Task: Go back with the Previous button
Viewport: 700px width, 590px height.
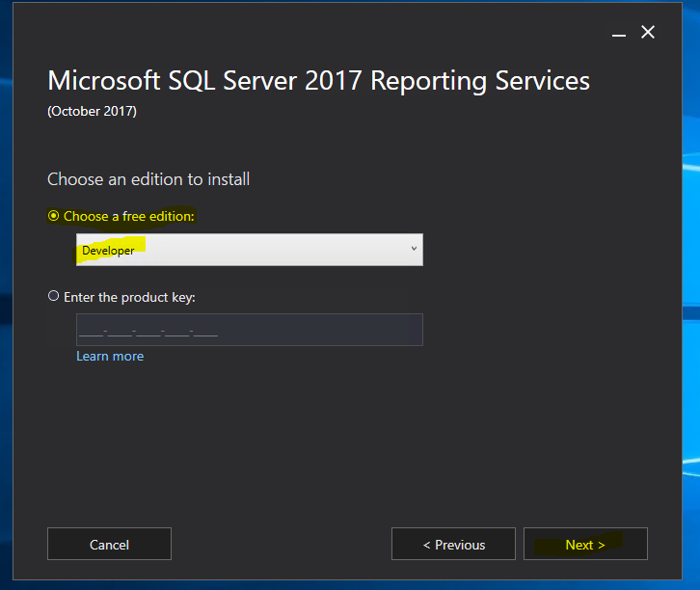Action: 453,544
